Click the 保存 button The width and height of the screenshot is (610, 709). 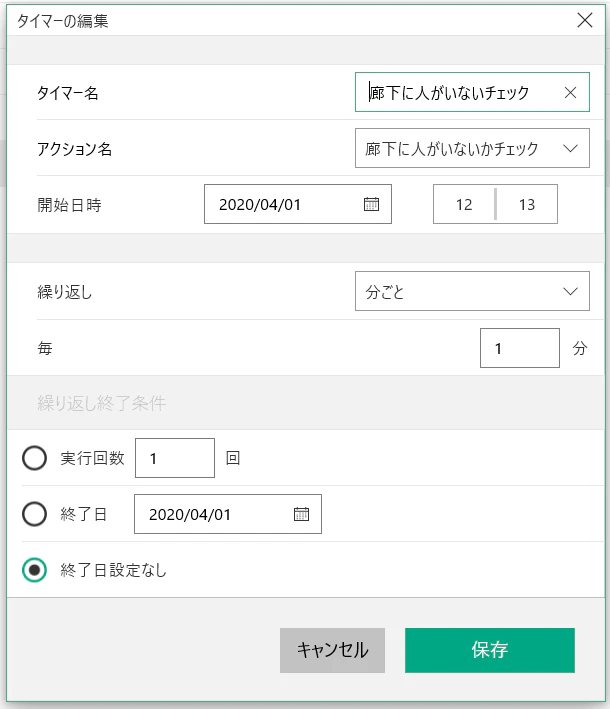point(490,650)
